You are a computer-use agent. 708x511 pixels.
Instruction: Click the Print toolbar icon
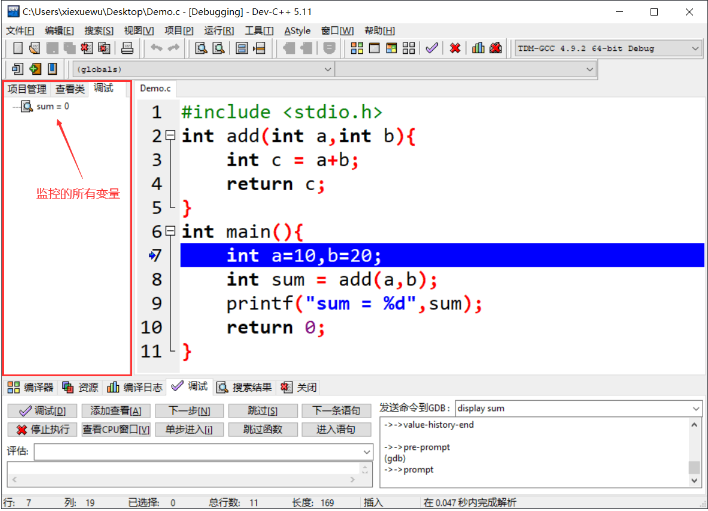(x=127, y=48)
